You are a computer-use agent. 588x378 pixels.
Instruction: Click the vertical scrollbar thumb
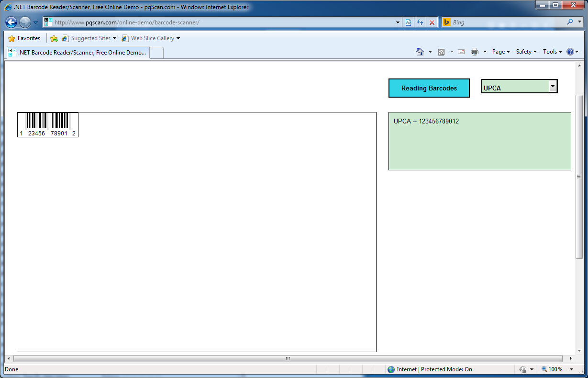click(x=579, y=177)
